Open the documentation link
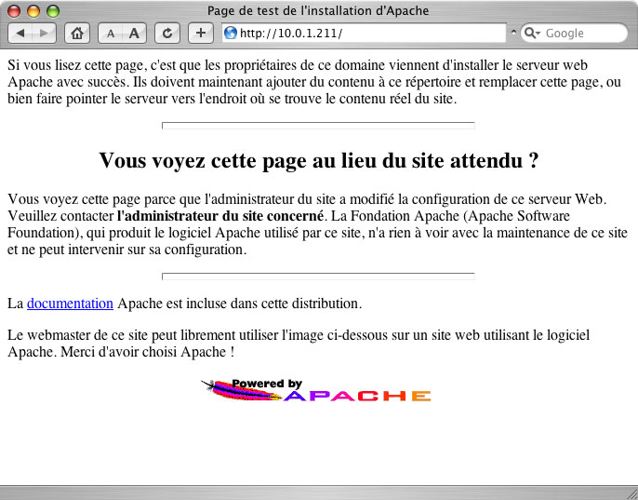 pyautogui.click(x=70, y=303)
